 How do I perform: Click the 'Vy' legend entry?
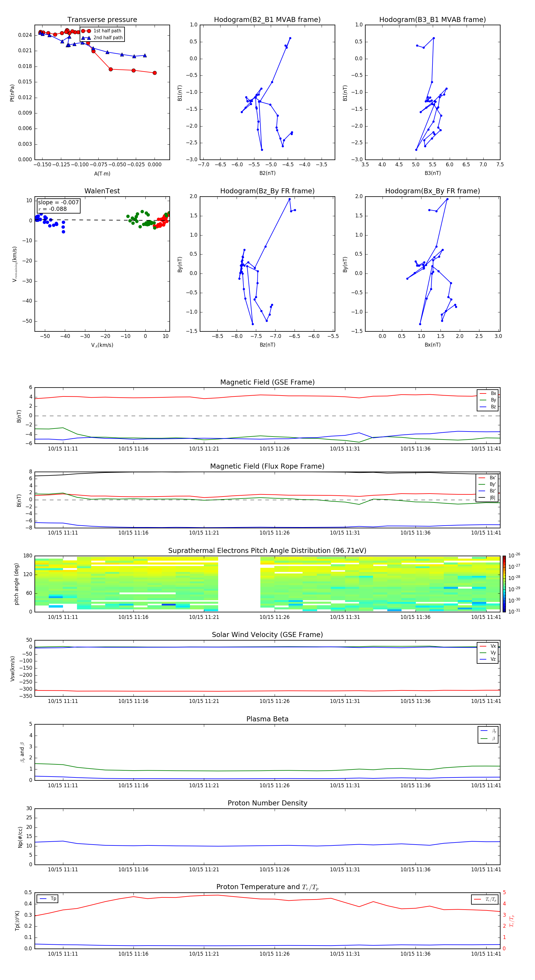click(488, 652)
